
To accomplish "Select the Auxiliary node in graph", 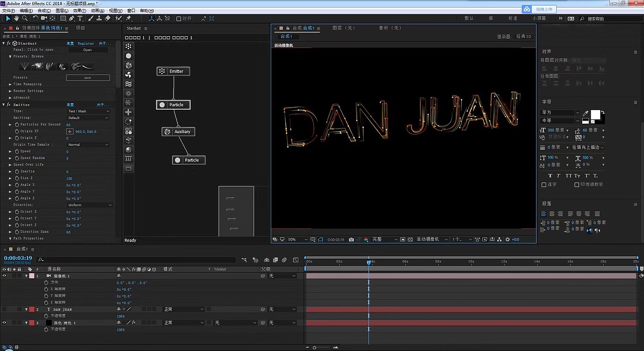I will pyautogui.click(x=178, y=132).
